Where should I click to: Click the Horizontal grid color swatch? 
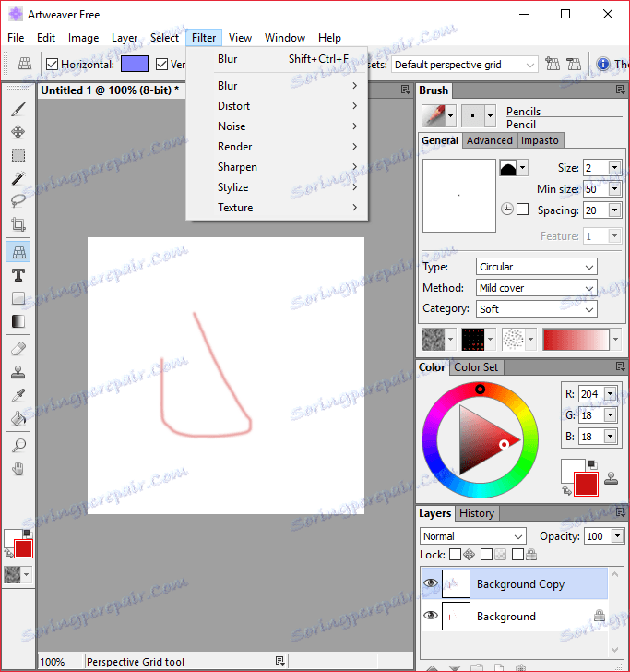135,65
